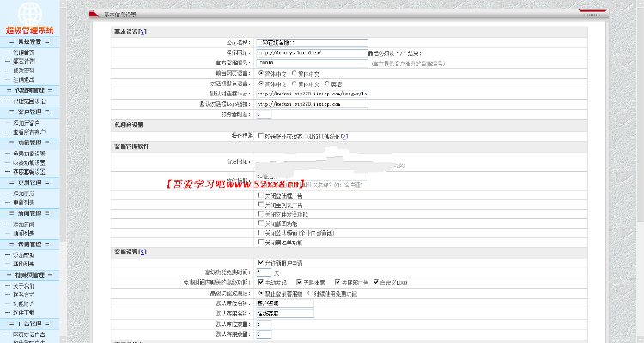Open 修改密码 in the sidebar
The height and width of the screenshot is (343, 644).
24,70
